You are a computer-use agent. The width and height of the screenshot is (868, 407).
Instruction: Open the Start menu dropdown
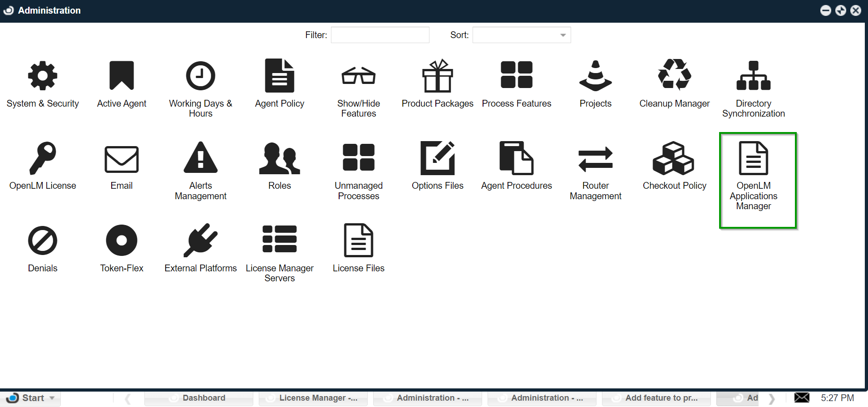click(x=33, y=398)
